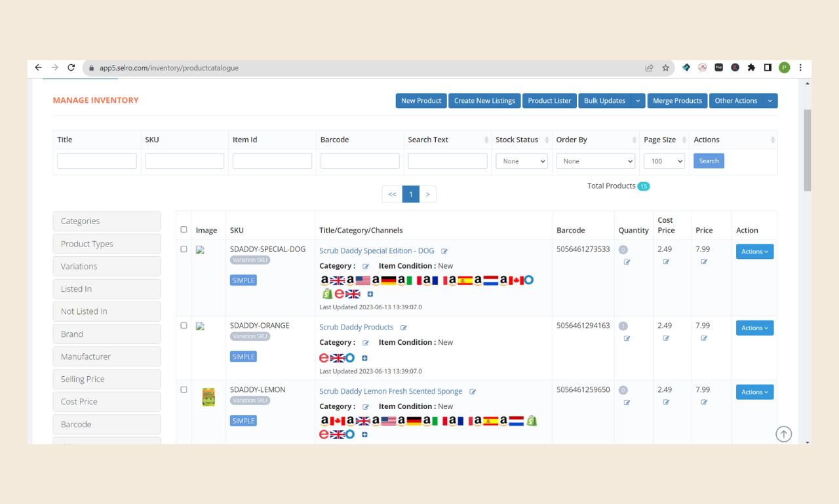Open Actions dropdown for SDADDY-ORANGE
The height and width of the screenshot is (504, 839).
(754, 328)
